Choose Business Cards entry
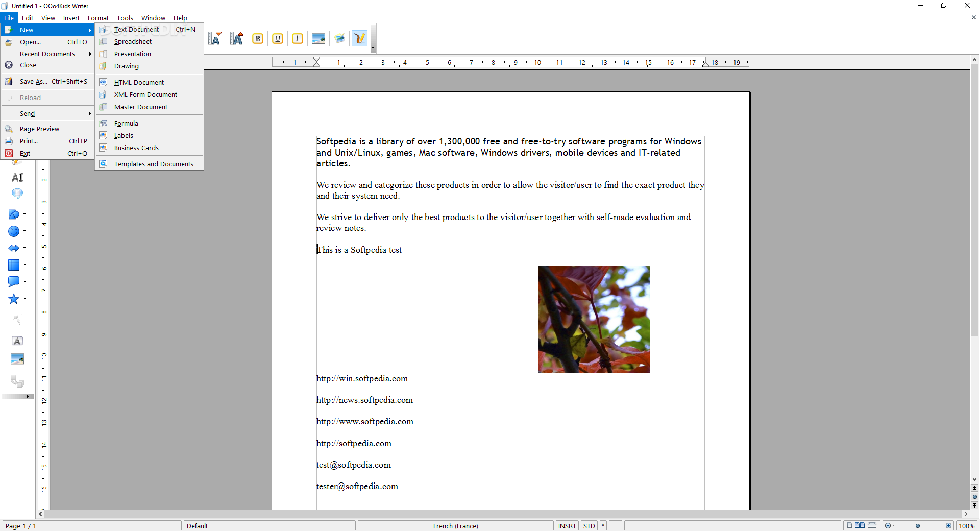980x531 pixels. [149, 148]
